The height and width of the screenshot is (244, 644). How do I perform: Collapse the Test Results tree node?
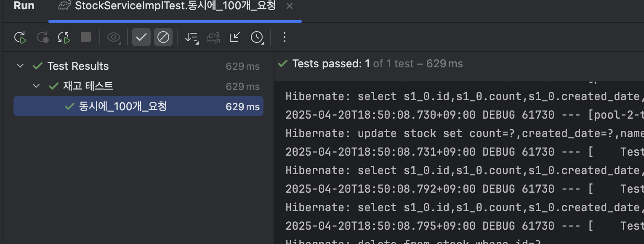[x=20, y=66]
